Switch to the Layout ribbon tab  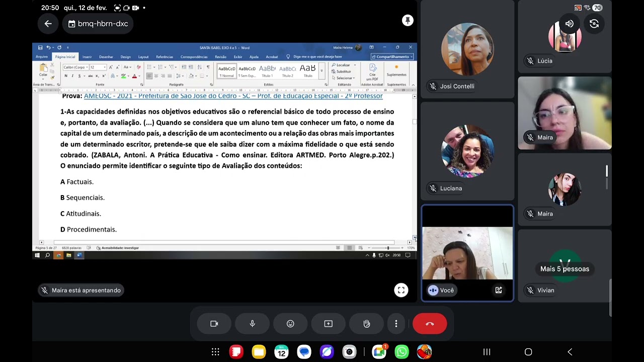(143, 57)
